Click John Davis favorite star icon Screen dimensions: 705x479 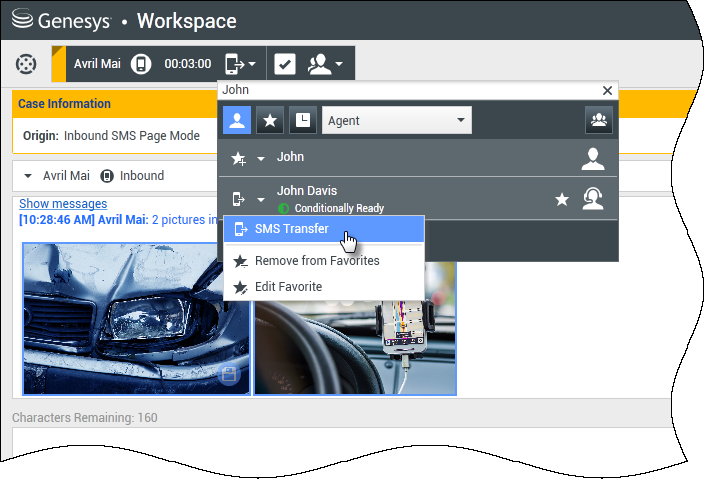[x=562, y=200]
